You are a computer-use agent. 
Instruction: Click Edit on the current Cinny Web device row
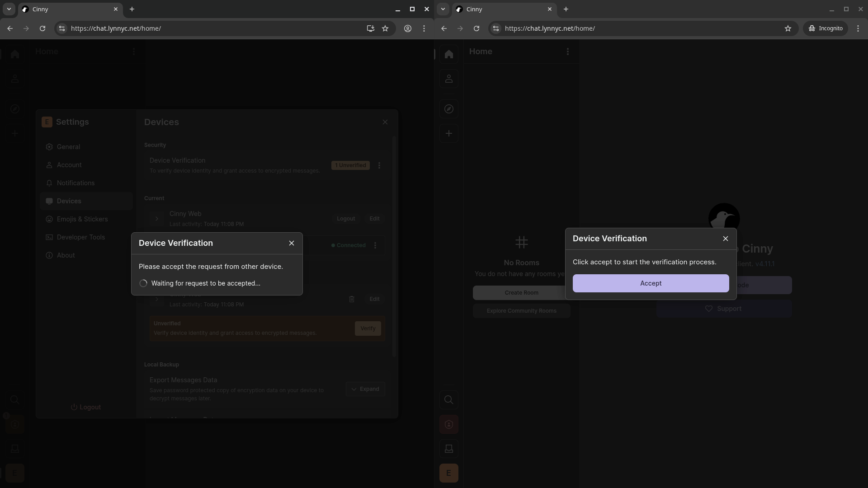click(x=374, y=219)
